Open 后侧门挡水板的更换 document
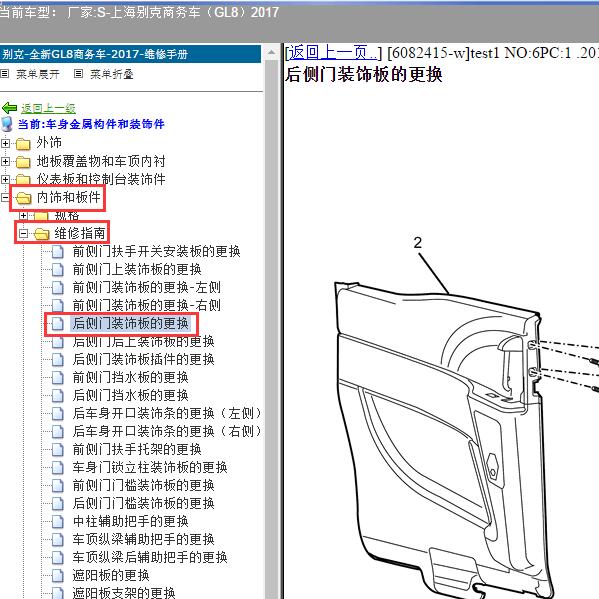The image size is (599, 599). (130, 395)
